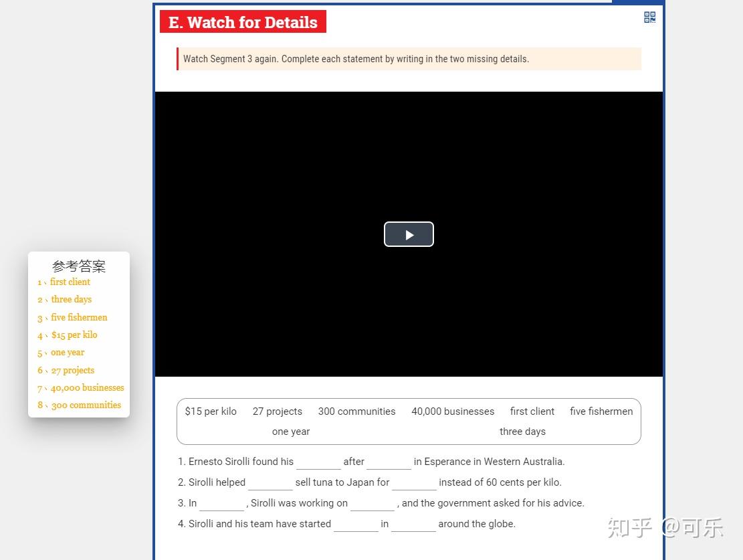Select the "$15 per kilo" word bank option
743x560 pixels.
coord(211,411)
